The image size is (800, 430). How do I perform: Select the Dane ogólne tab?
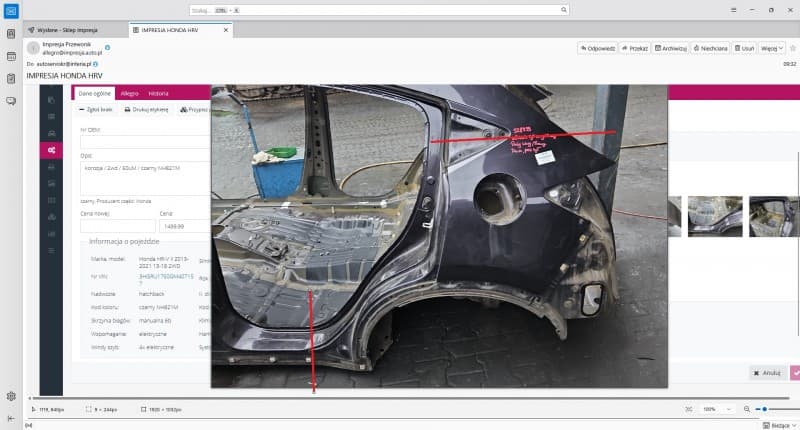(94, 93)
